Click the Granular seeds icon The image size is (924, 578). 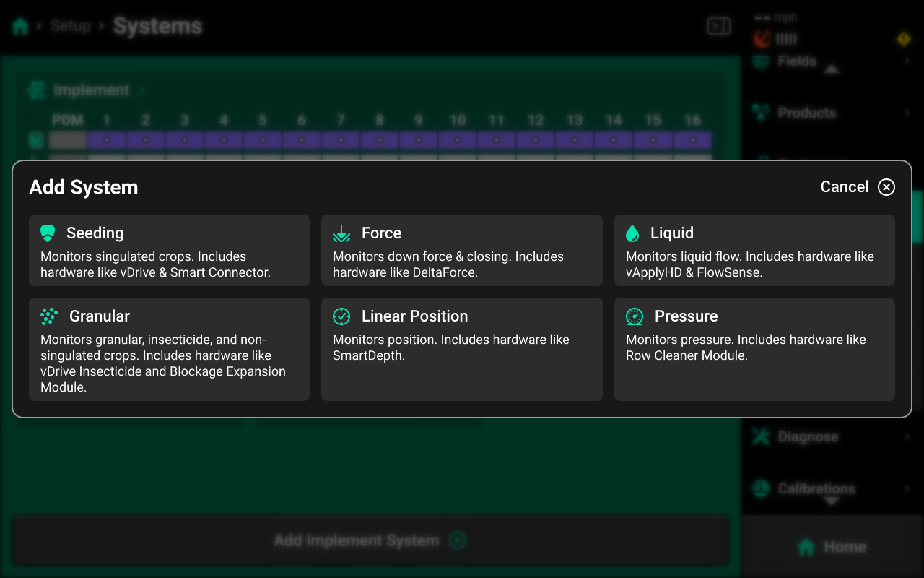tap(48, 316)
